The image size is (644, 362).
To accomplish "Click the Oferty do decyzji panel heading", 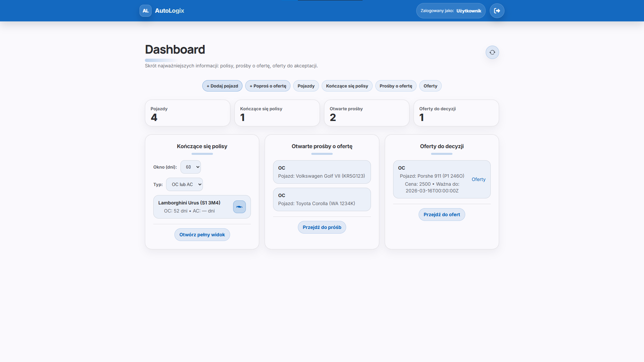I will (442, 146).
